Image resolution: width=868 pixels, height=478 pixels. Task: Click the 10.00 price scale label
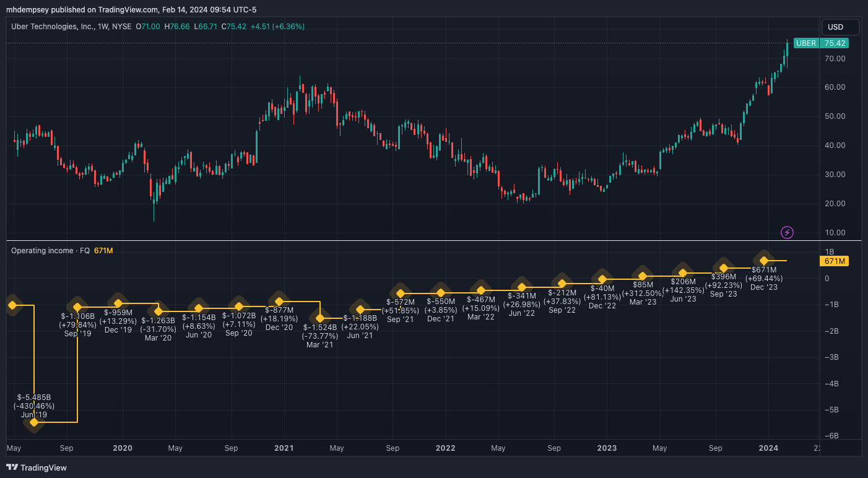pos(835,233)
